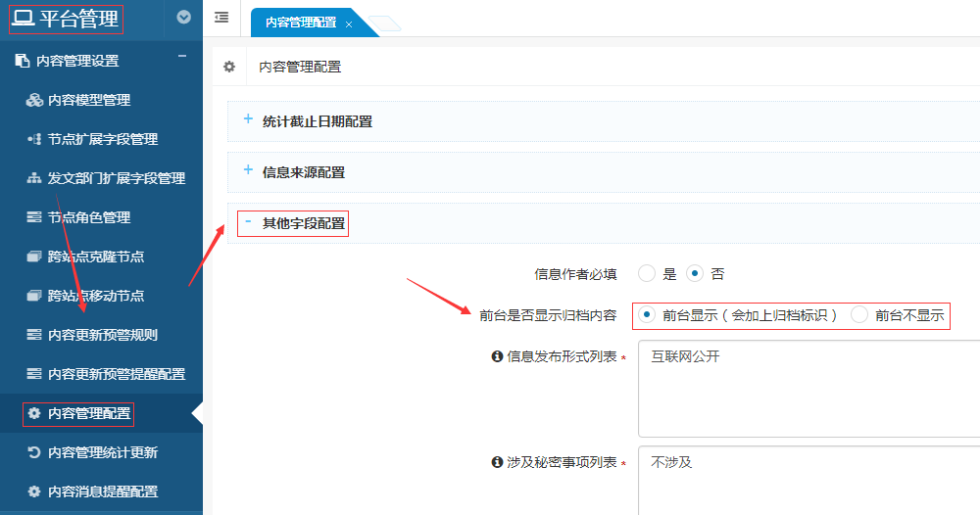Open the 平台管理 dropdown arrow
The height and width of the screenshot is (515, 980).
point(183,17)
